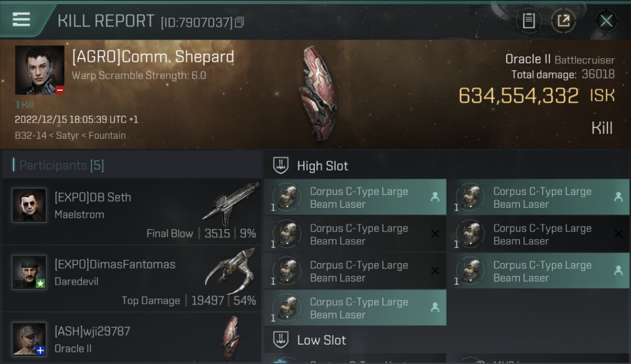Open the hamburger menu icon
Viewport: 631px width, 364px height.
(x=21, y=19)
